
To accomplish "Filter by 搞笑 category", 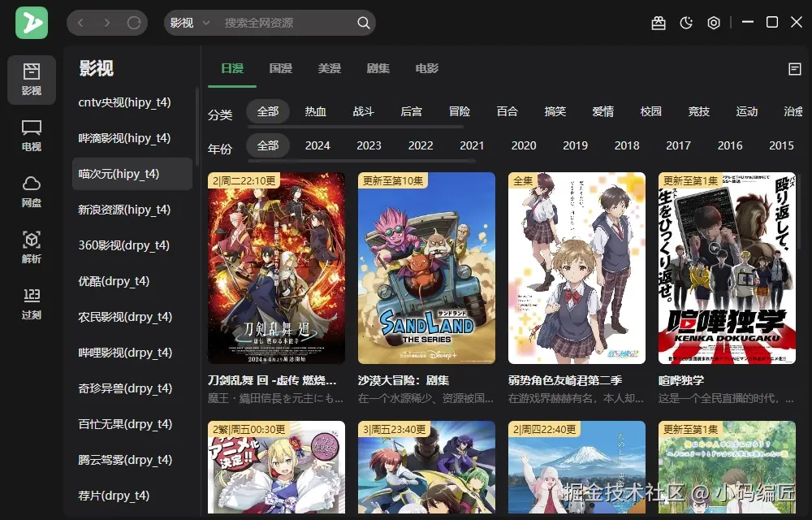I will tap(555, 111).
